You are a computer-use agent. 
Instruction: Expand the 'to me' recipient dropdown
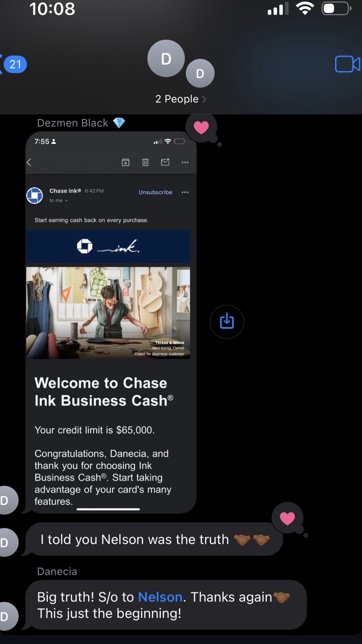click(59, 200)
